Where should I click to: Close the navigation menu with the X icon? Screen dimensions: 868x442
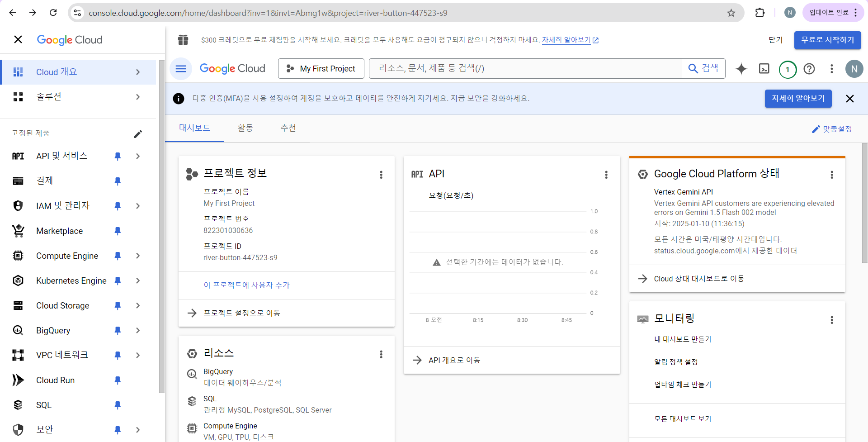(18, 40)
